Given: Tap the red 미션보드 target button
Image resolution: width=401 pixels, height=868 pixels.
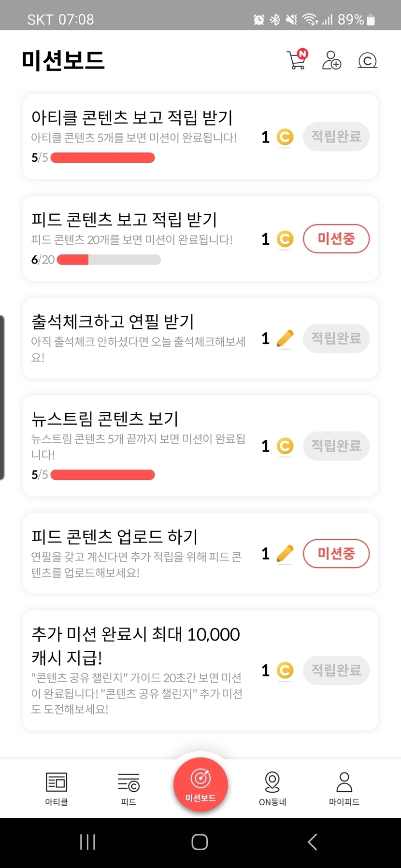Looking at the screenshot, I should coord(200,784).
